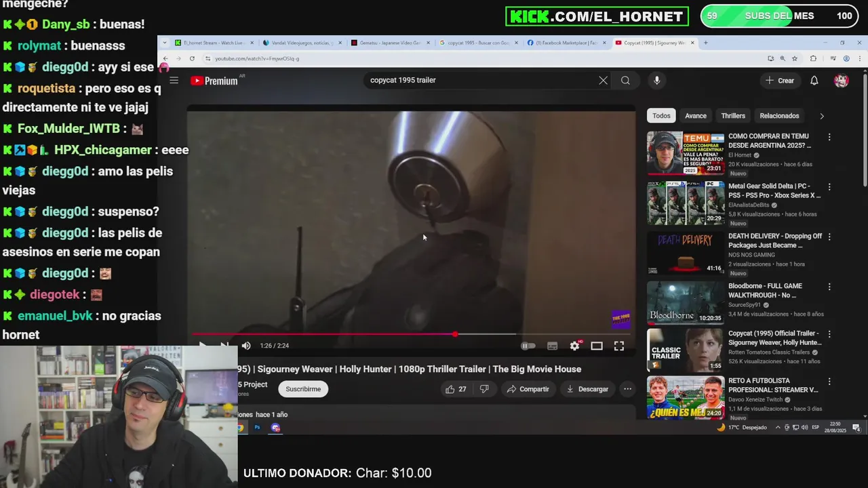The height and width of the screenshot is (488, 868).
Task: Open the YouTube account avatar menu
Action: tap(842, 81)
